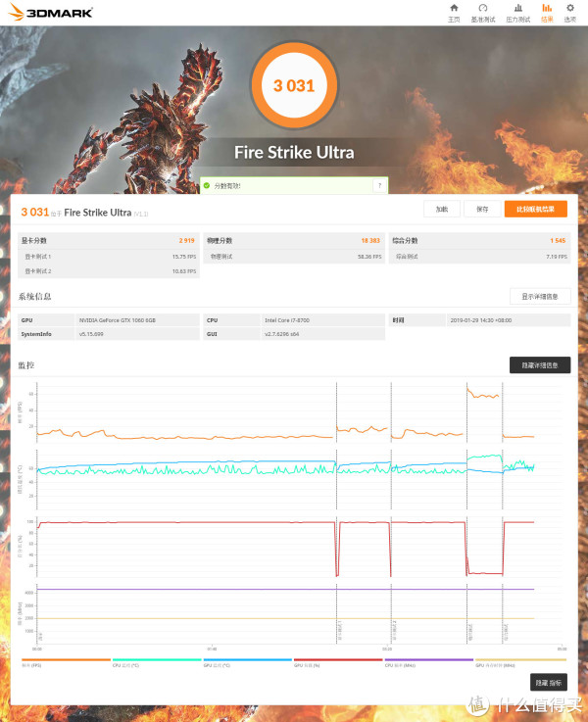
Task: Toggle the CPU 频率 (MHz) legend series
Action: click(x=429, y=662)
